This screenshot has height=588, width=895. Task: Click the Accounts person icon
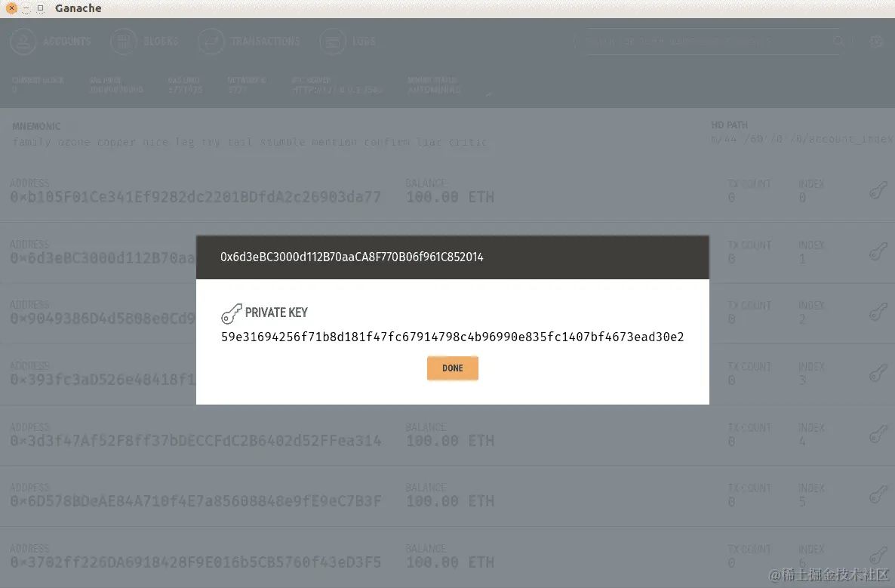pyautogui.click(x=23, y=42)
